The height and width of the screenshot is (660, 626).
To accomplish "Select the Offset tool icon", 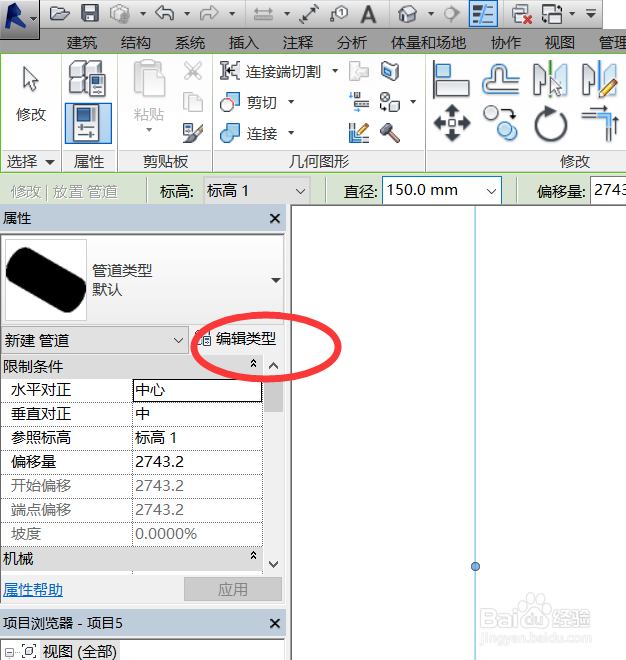I will 501,79.
